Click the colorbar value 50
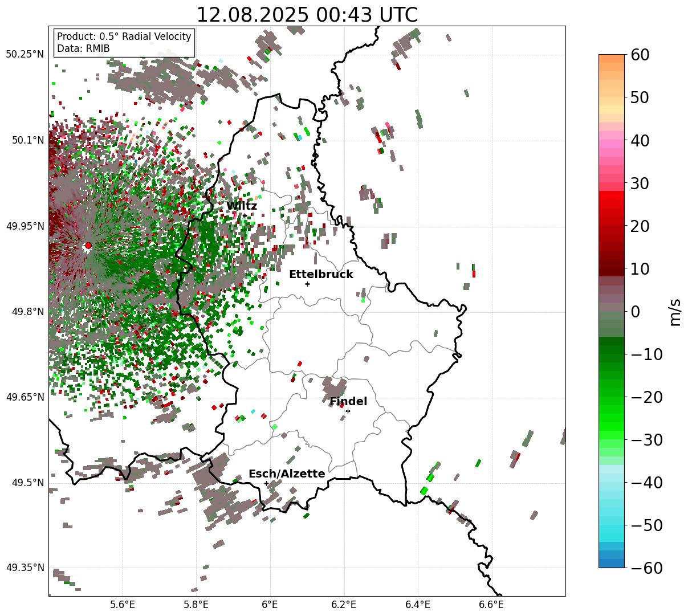 click(x=641, y=98)
